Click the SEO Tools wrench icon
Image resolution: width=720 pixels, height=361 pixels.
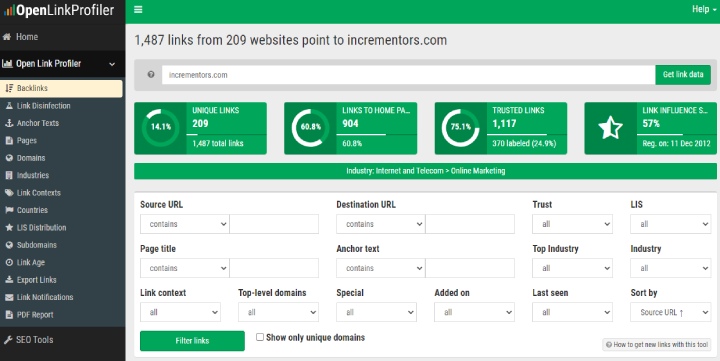(8, 340)
